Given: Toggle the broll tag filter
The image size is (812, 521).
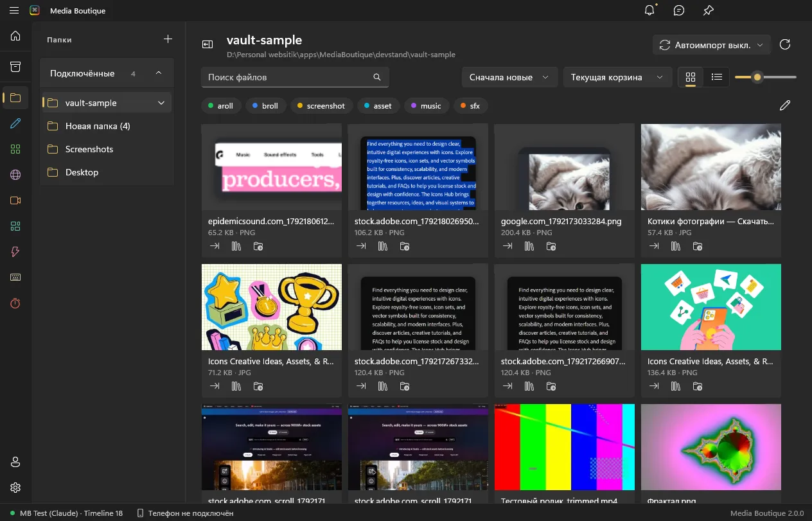Looking at the screenshot, I should pos(265,106).
